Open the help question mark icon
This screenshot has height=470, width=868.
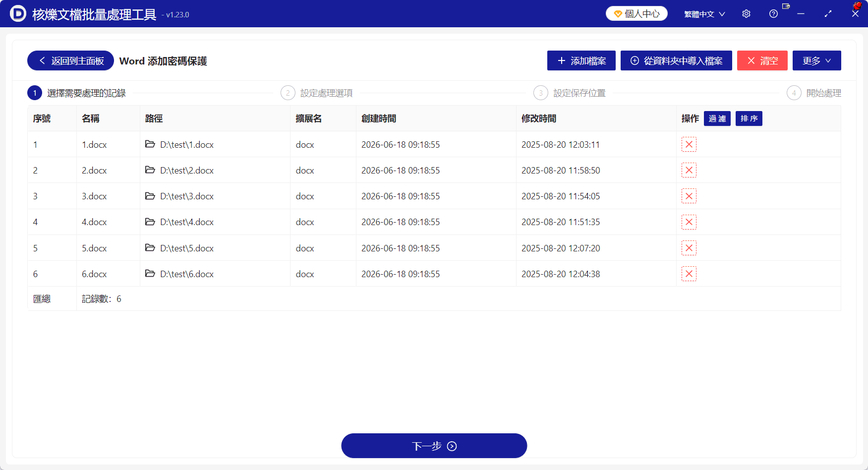[773, 14]
